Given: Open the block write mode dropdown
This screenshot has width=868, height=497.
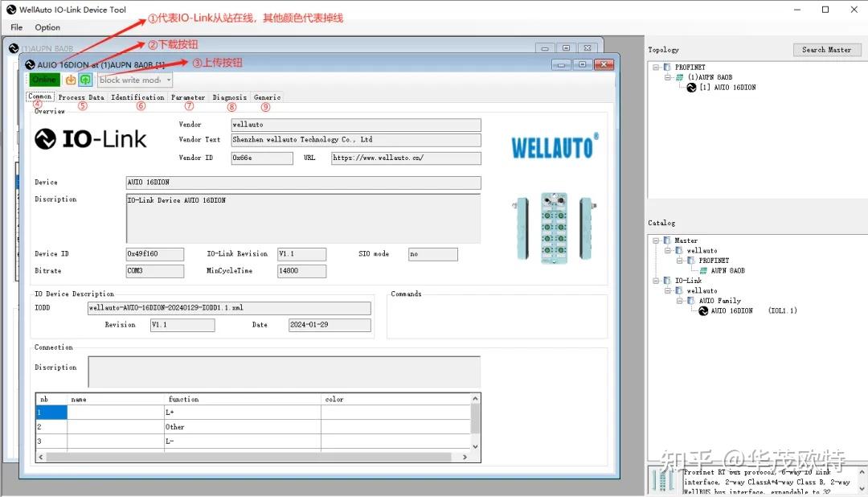Looking at the screenshot, I should [166, 80].
